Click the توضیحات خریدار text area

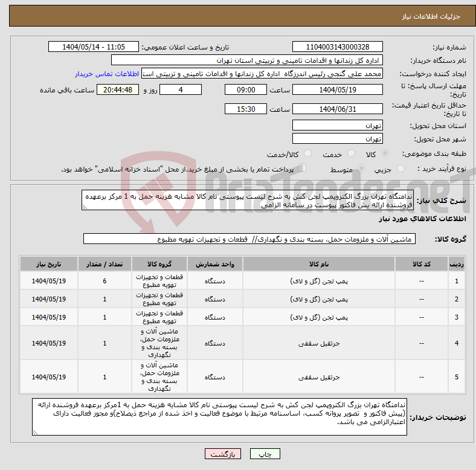[219, 417]
